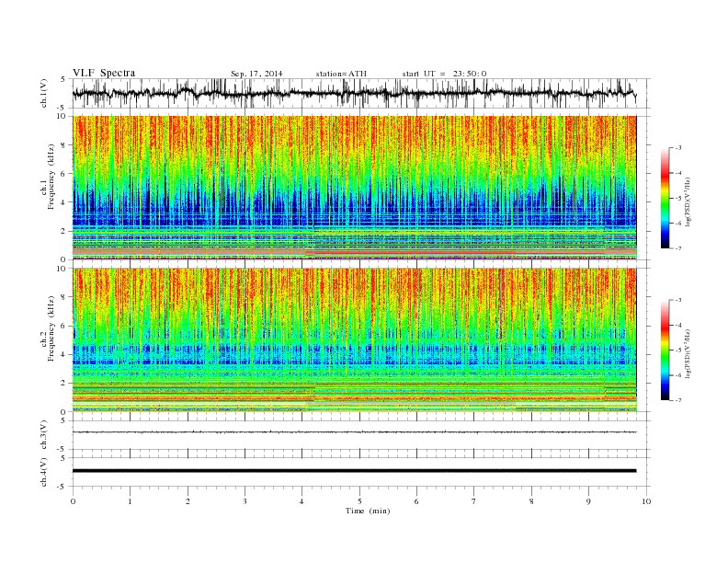Click time axis tick label "9"

588,501
